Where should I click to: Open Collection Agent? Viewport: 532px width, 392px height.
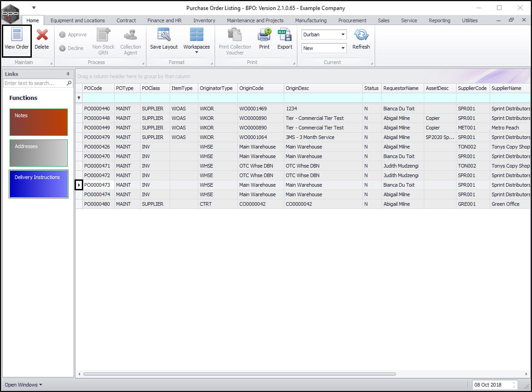130,41
